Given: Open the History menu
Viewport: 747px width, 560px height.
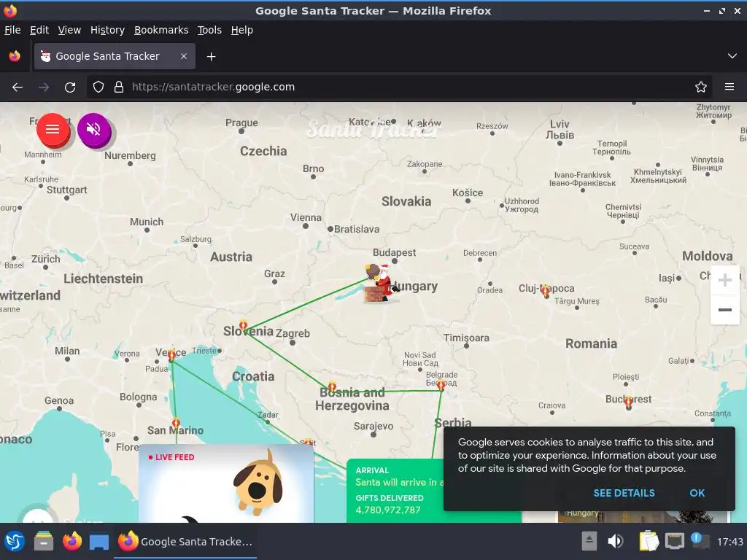Looking at the screenshot, I should pos(108,30).
